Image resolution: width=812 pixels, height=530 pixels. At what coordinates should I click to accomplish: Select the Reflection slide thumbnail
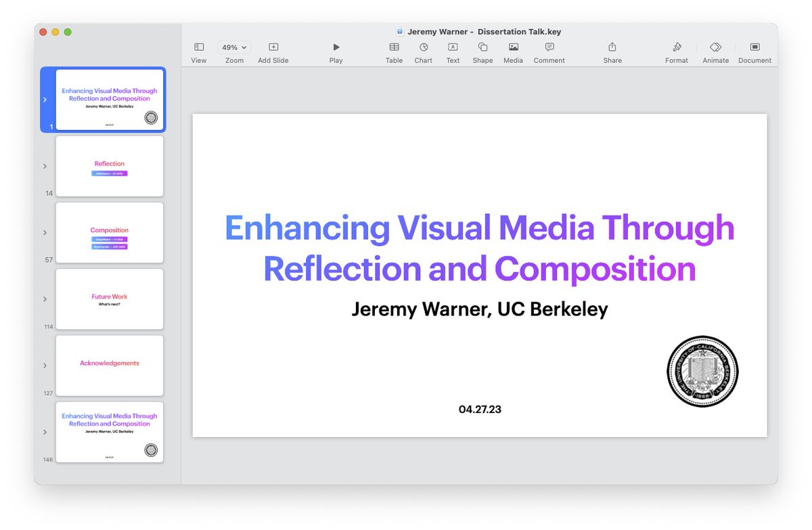pyautogui.click(x=110, y=166)
